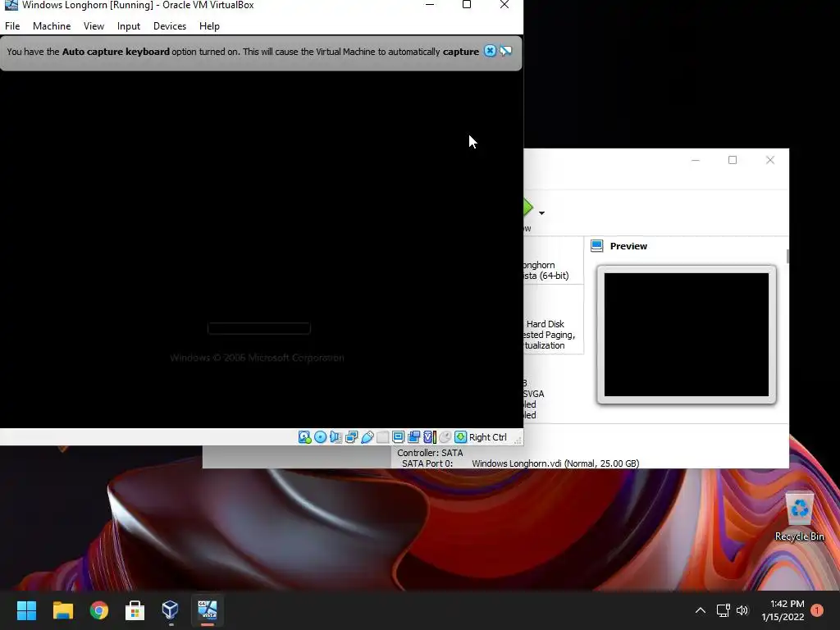
Task: Click the VM preview thumbnail in Manager
Action: [x=687, y=335]
